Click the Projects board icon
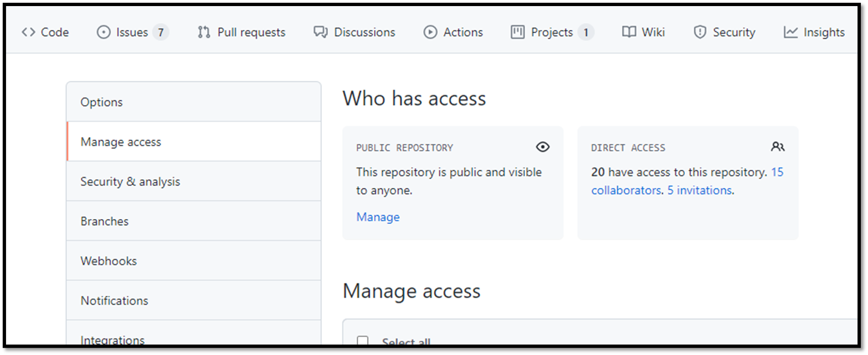This screenshot has width=868, height=355. (x=517, y=32)
